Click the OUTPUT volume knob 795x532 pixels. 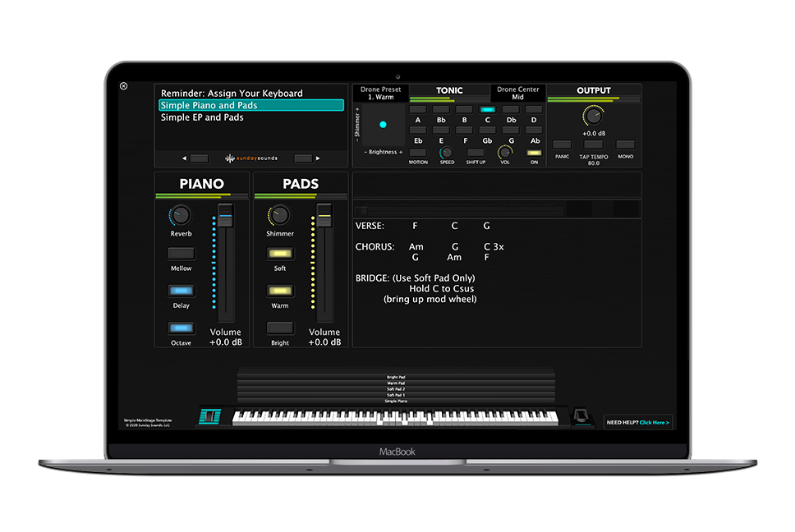(594, 117)
